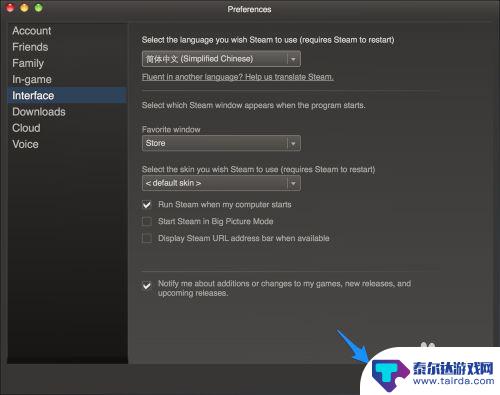
Task: Follow the Help us translate Steam link
Action: (x=238, y=77)
